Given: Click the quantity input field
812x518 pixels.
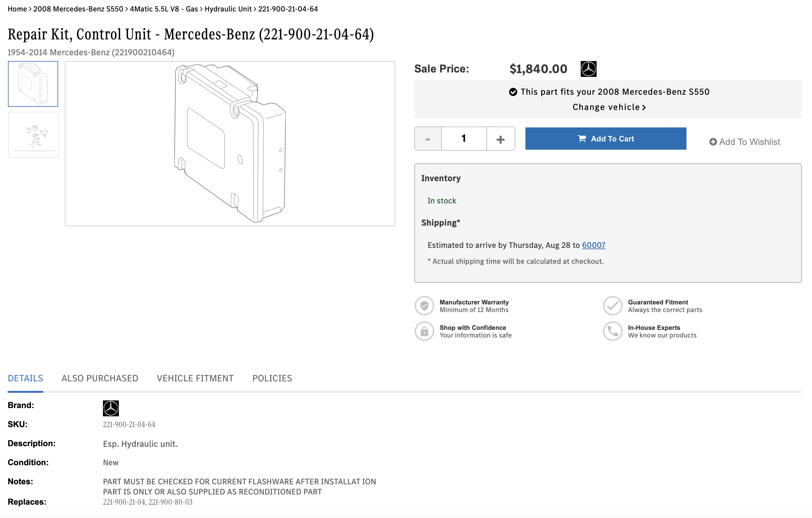Looking at the screenshot, I should [464, 139].
